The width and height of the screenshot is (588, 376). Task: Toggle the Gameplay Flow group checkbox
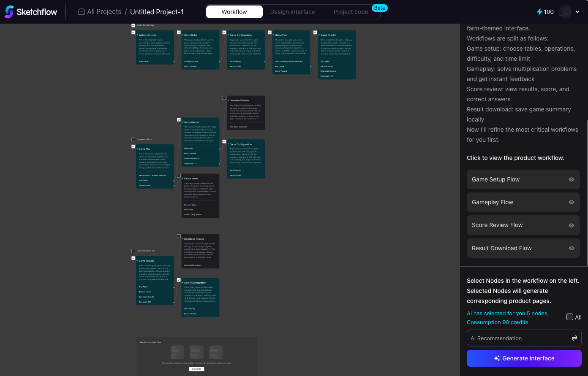[x=133, y=140]
